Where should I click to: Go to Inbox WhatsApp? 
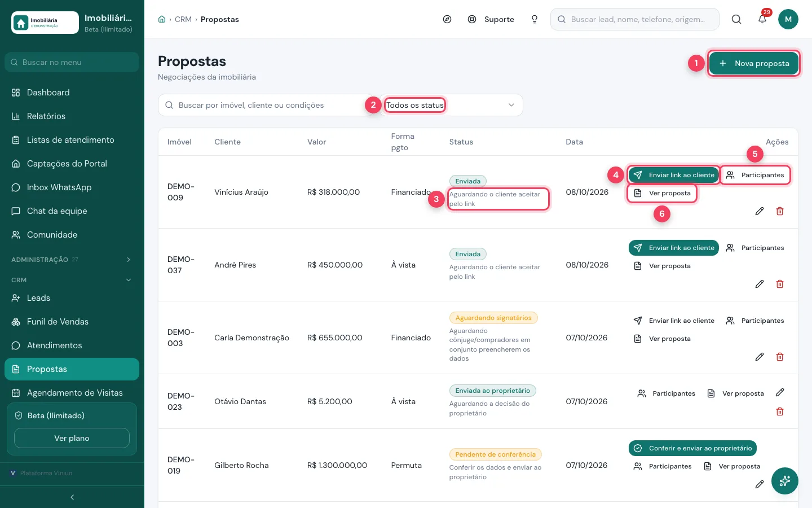[x=72, y=187]
